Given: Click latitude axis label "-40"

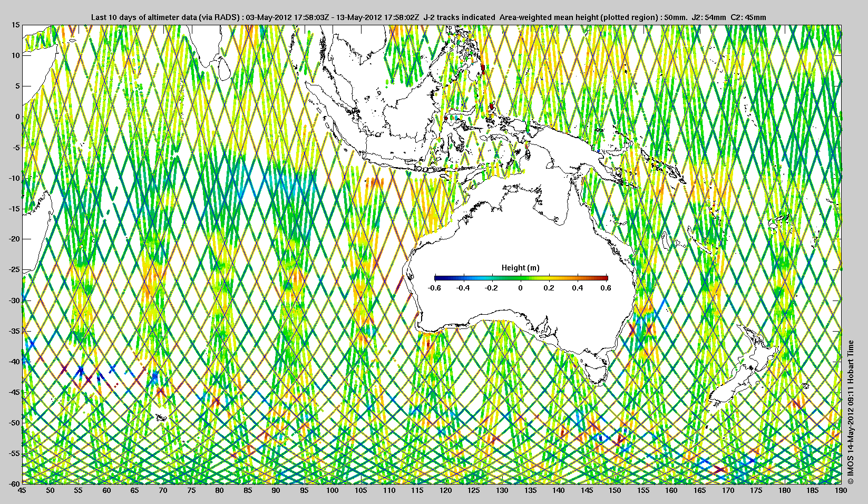Looking at the screenshot, I should (x=14, y=361).
